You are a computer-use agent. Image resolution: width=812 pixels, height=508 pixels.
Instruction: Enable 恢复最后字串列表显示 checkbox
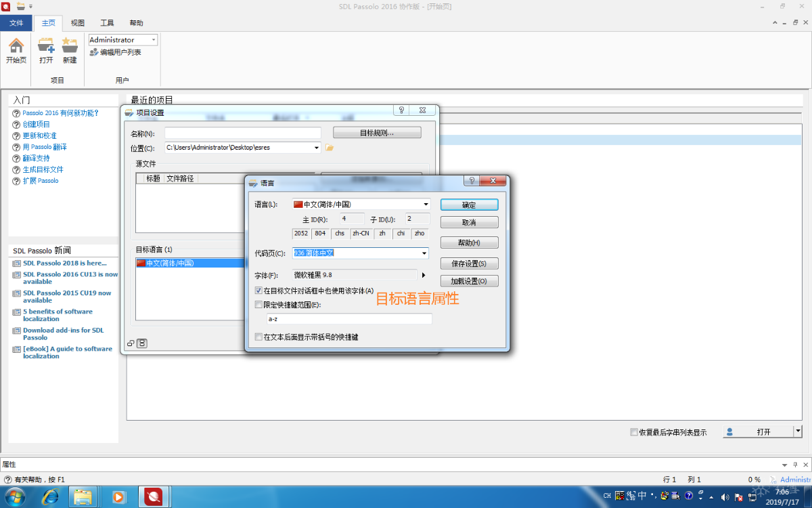[x=634, y=432]
